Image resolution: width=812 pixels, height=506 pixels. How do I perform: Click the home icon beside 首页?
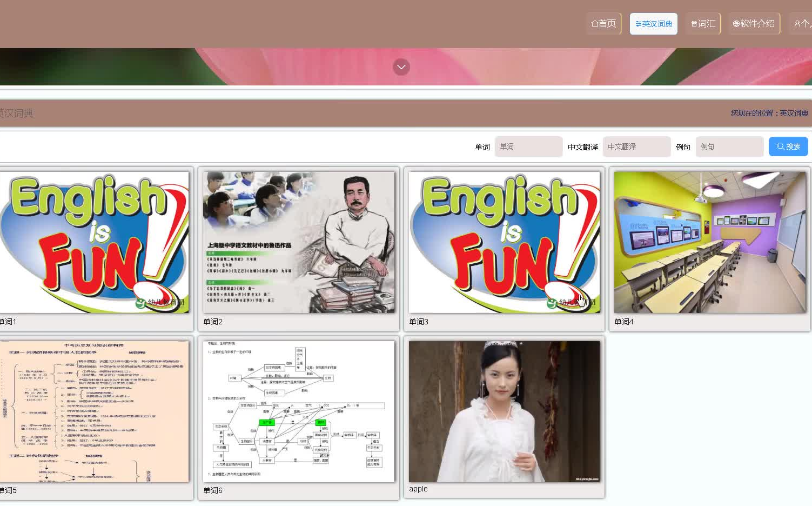[x=594, y=24]
